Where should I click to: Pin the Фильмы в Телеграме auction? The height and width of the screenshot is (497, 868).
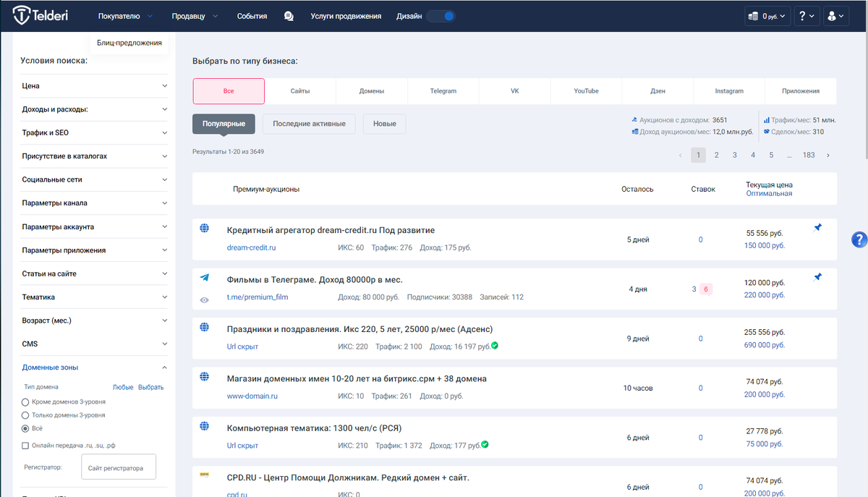[x=818, y=276]
